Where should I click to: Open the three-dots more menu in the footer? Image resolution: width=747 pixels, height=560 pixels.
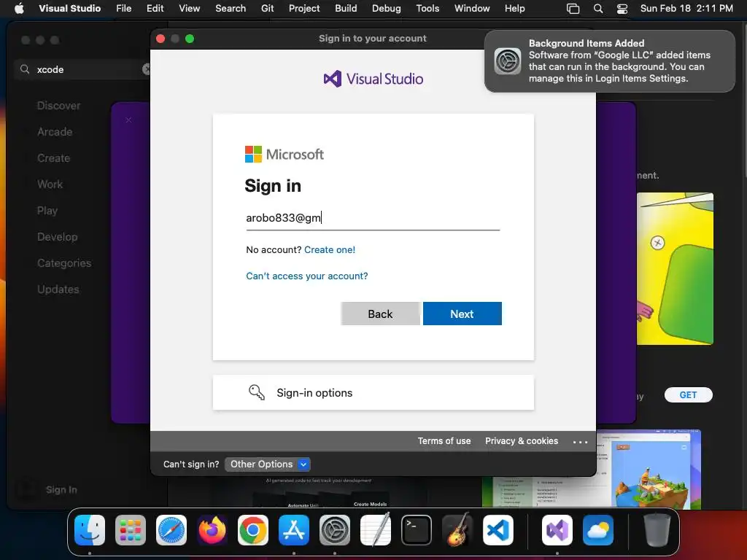point(580,442)
